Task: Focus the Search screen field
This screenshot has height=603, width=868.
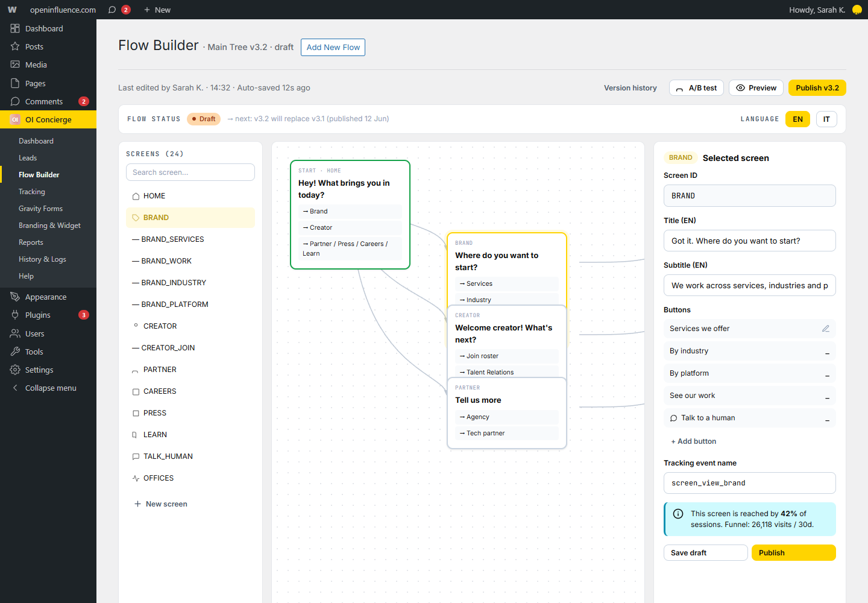Action: point(190,172)
